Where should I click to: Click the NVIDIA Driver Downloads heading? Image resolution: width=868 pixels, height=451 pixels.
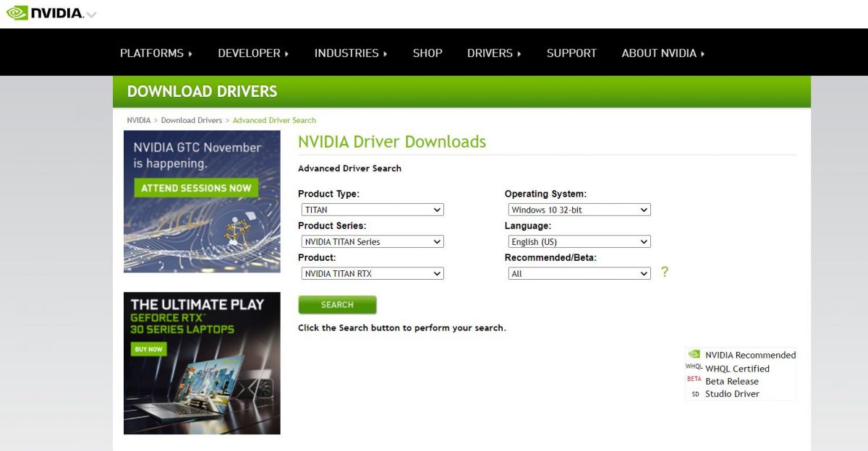[392, 142]
